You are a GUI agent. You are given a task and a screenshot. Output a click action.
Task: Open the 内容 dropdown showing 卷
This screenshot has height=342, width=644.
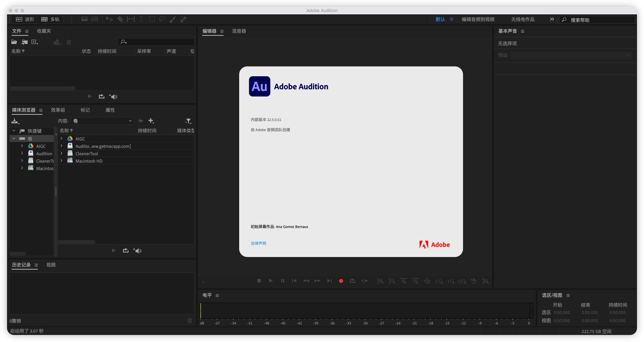pyautogui.click(x=102, y=121)
